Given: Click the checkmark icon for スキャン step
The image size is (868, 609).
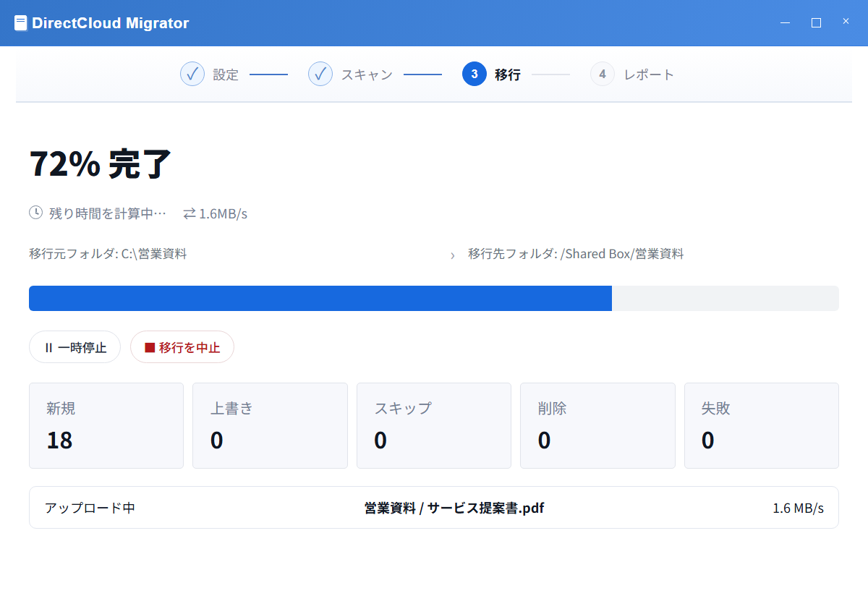Looking at the screenshot, I should coord(320,74).
